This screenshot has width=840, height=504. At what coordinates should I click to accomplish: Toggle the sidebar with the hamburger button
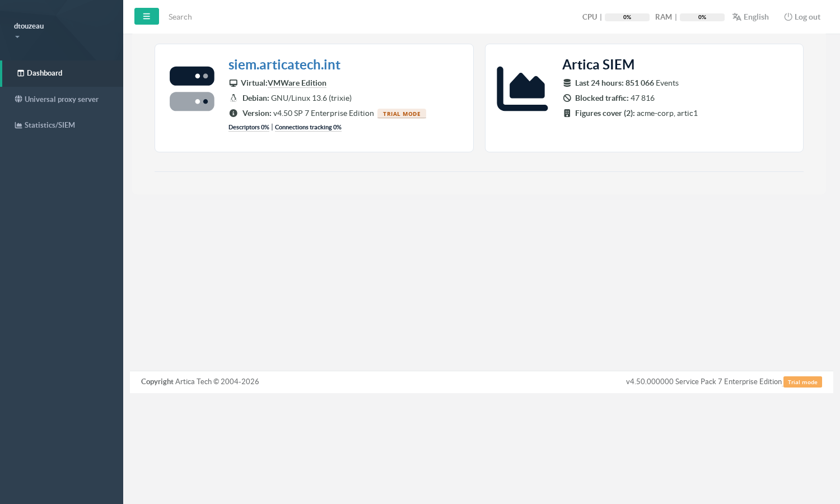tap(147, 16)
